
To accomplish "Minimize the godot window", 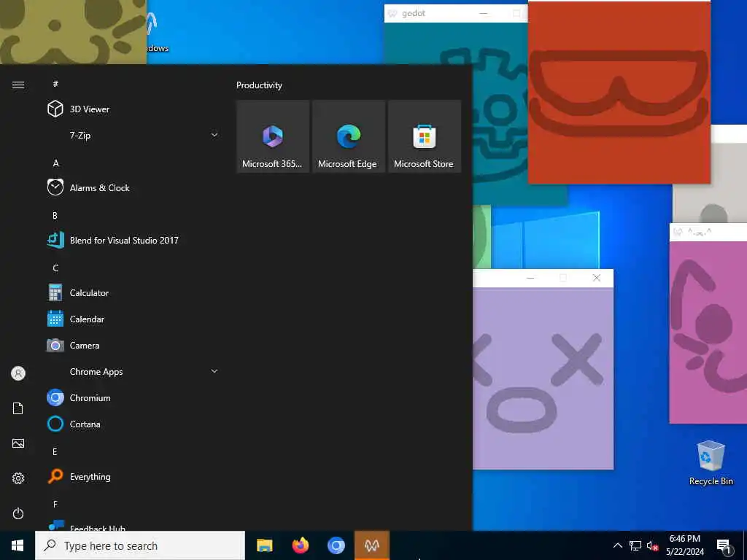I will 483,13.
